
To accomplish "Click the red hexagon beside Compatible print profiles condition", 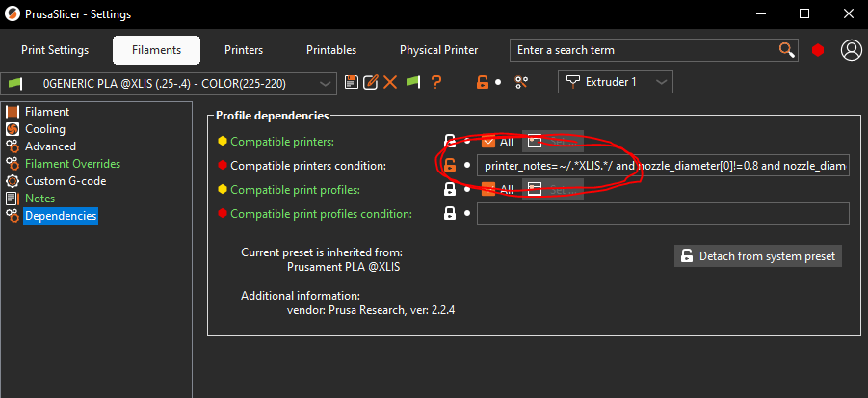I will pos(223,213).
